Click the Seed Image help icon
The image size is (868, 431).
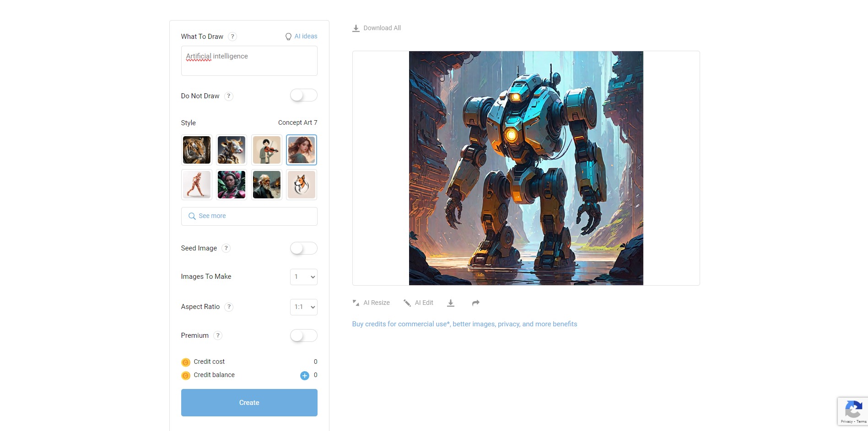point(226,248)
